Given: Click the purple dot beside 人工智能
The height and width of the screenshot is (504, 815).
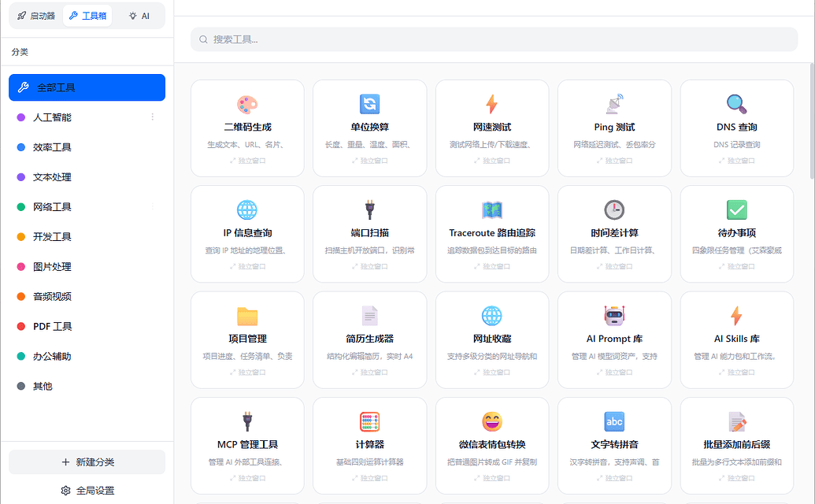Looking at the screenshot, I should [20, 117].
